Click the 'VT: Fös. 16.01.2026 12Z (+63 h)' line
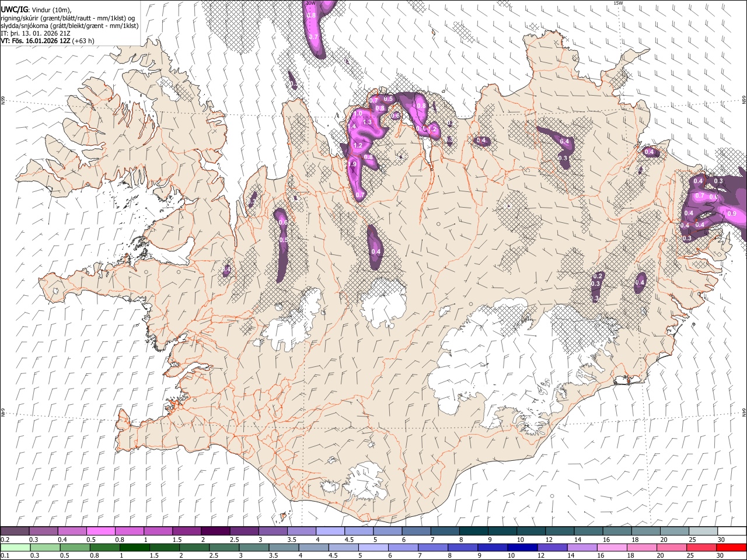This screenshot has width=747, height=560. (47, 41)
